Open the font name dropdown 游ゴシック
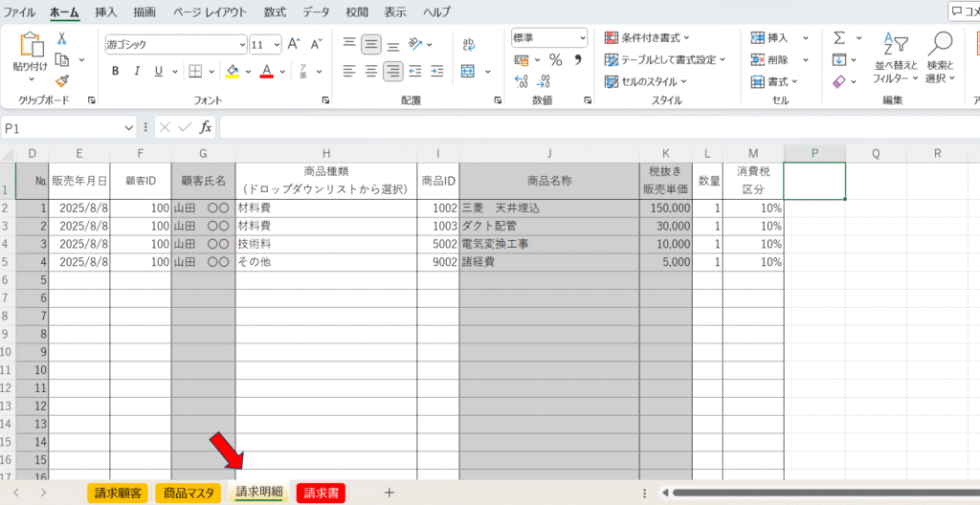980x505 pixels. tap(175, 44)
